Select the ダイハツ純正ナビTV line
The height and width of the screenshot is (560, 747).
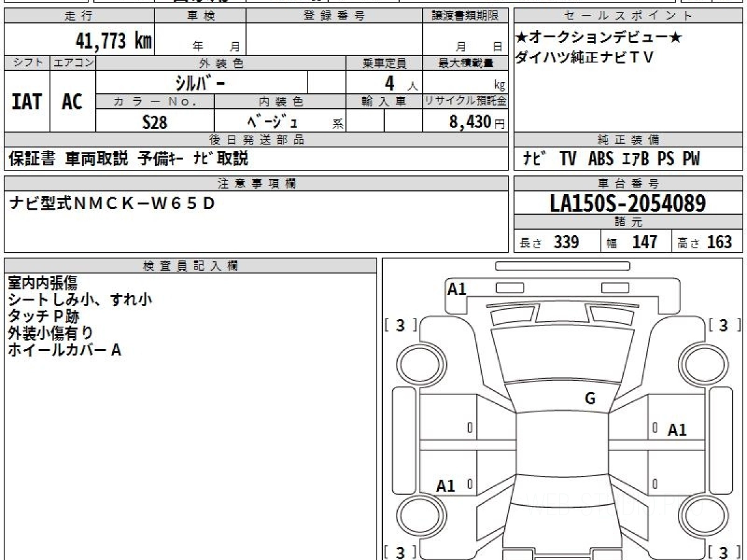point(585,57)
